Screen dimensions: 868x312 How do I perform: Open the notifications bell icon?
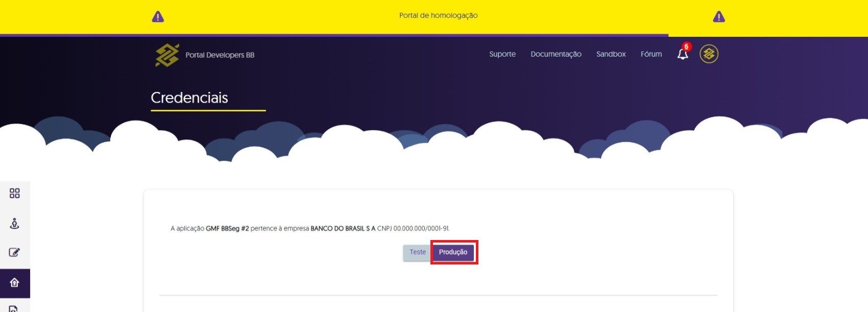[683, 55]
